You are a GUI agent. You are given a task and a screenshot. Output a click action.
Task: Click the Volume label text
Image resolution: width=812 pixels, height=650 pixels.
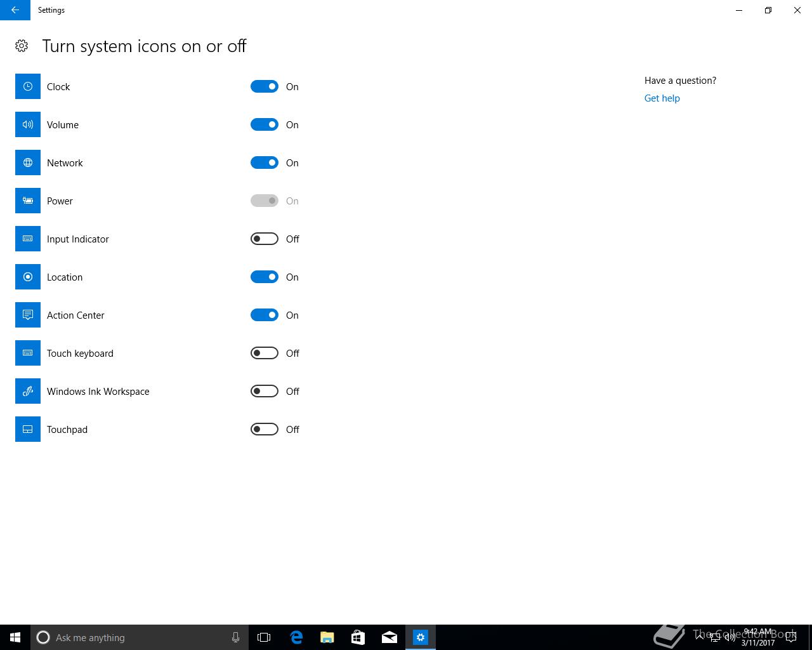[63, 125]
